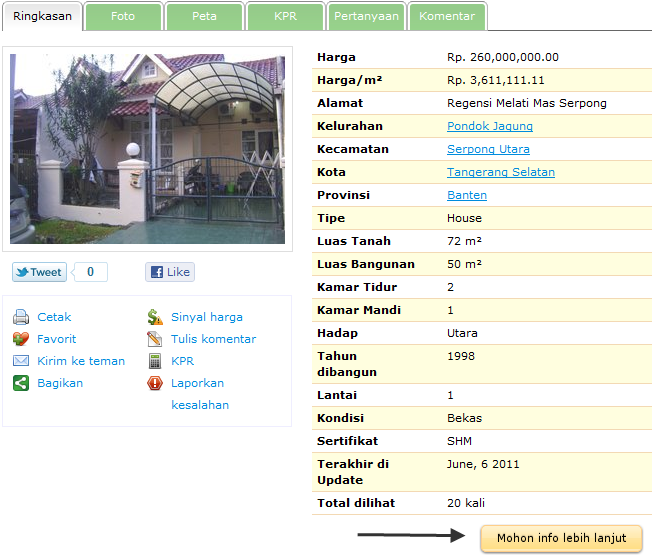Click the Sinyal harga link
Viewport: 657px width, 557px height.
click(207, 317)
